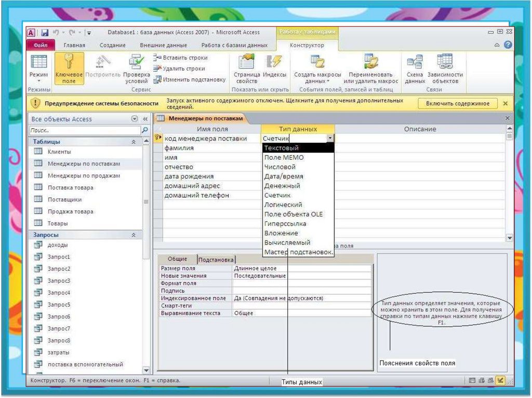Viewport: 532px width, 398px height.
Task: Open the Тип данных combo arrow for Счетчик
Action: 330,138
